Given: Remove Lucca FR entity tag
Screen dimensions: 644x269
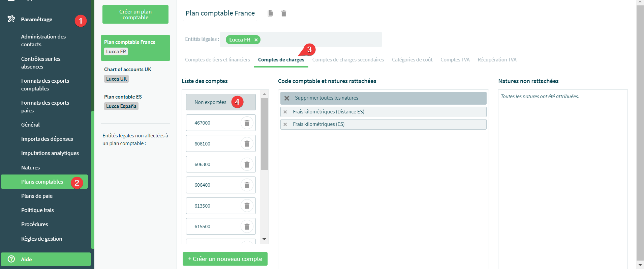Looking at the screenshot, I should [x=256, y=40].
